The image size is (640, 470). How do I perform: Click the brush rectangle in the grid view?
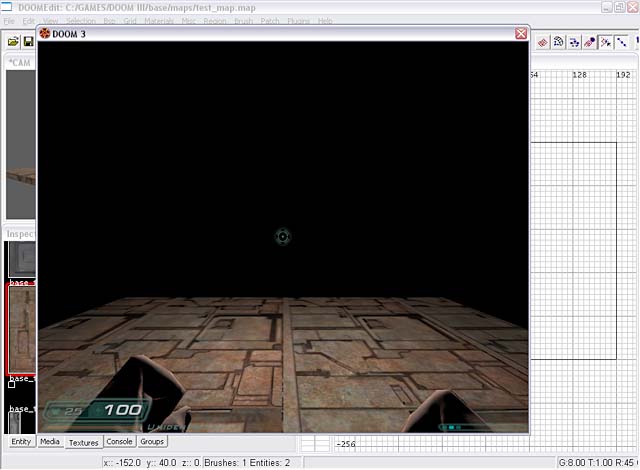click(x=573, y=251)
